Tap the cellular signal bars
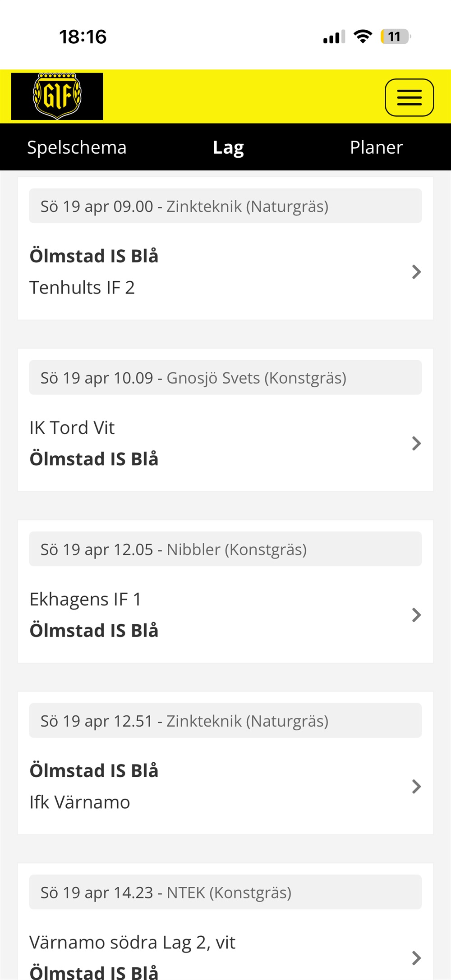 334,37
